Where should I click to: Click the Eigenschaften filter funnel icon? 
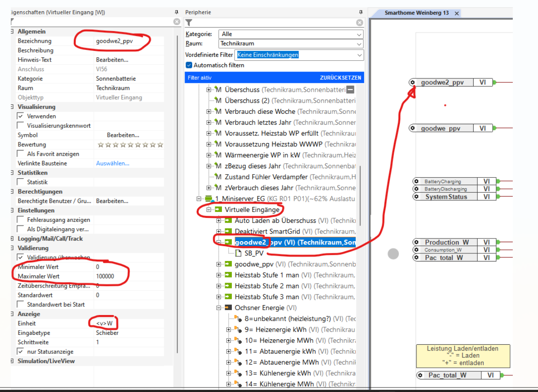point(12,22)
